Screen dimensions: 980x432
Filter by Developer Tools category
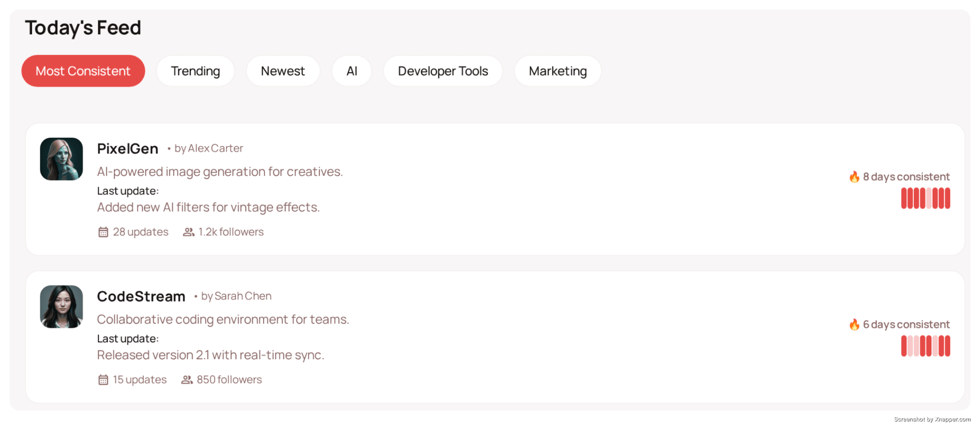coord(443,71)
